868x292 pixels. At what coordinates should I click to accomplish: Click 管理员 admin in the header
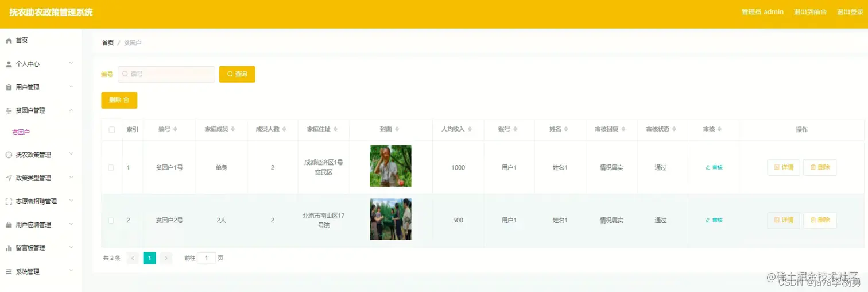(762, 12)
